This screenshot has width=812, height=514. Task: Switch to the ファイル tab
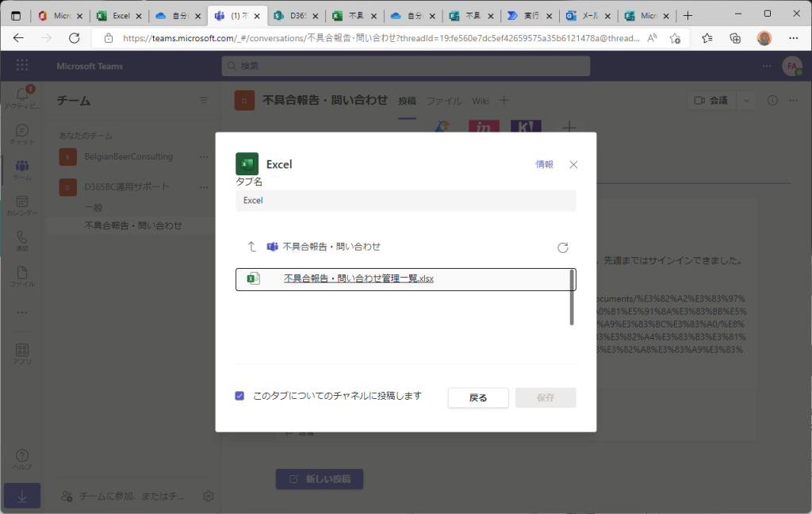(x=444, y=101)
